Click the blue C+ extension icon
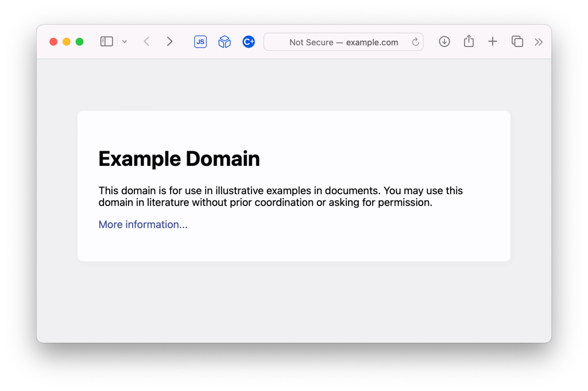The width and height of the screenshot is (588, 391). tap(248, 41)
